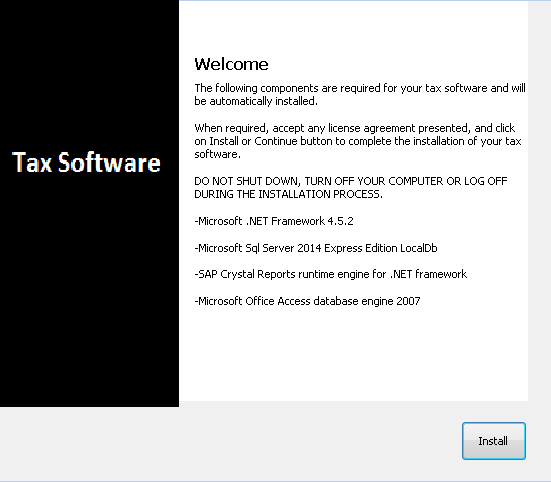Click the Tax Software logo text
This screenshot has height=482, width=551.
86,162
